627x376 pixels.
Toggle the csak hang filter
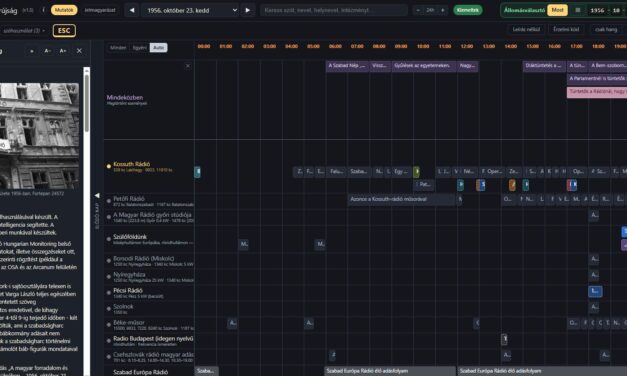606,29
